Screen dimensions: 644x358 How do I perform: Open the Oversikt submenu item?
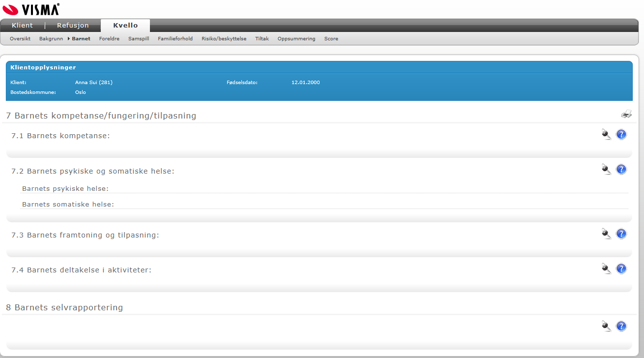coord(20,38)
